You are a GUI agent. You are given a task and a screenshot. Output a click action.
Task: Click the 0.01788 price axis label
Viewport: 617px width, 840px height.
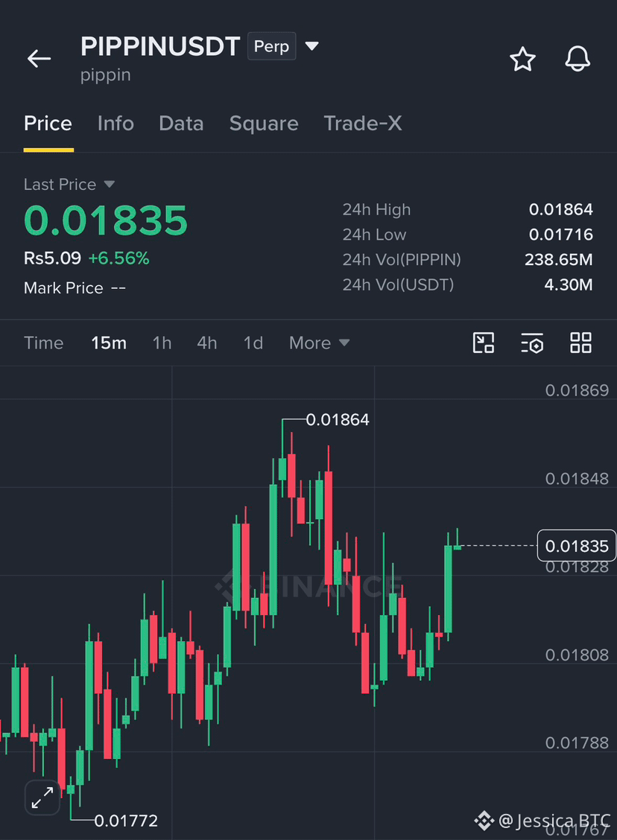(x=577, y=743)
